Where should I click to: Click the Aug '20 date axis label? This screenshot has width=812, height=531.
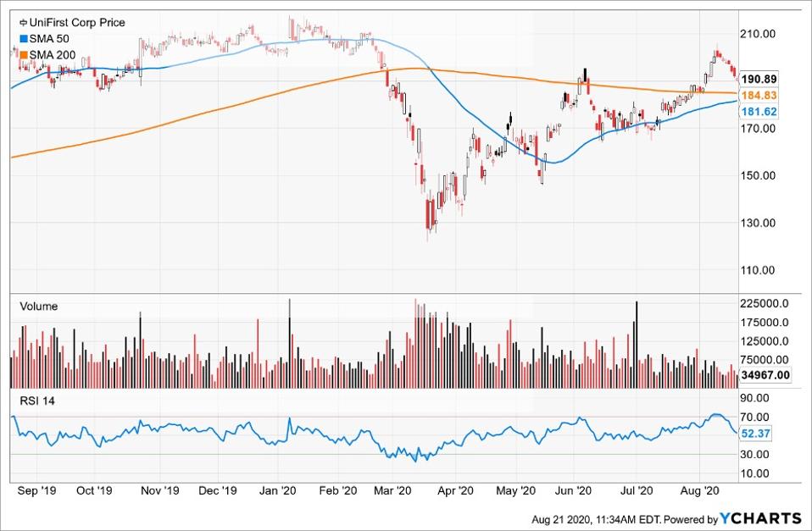pos(700,490)
